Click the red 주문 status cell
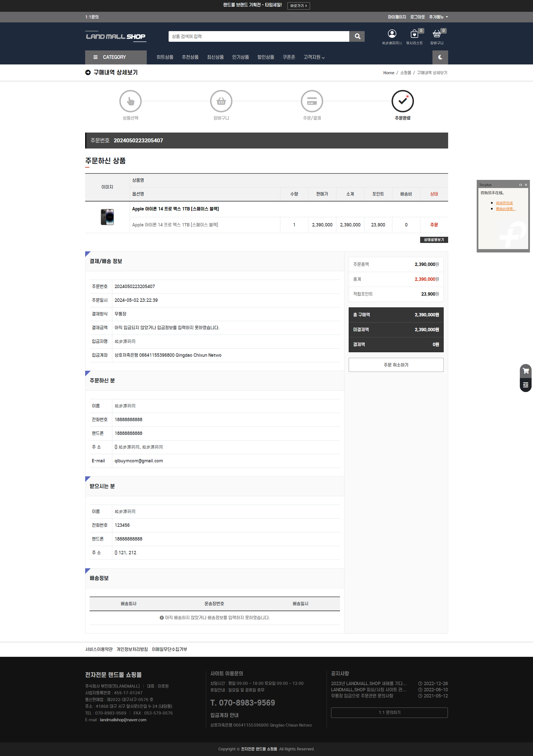Viewport: 533px width, 756px height. click(x=434, y=225)
